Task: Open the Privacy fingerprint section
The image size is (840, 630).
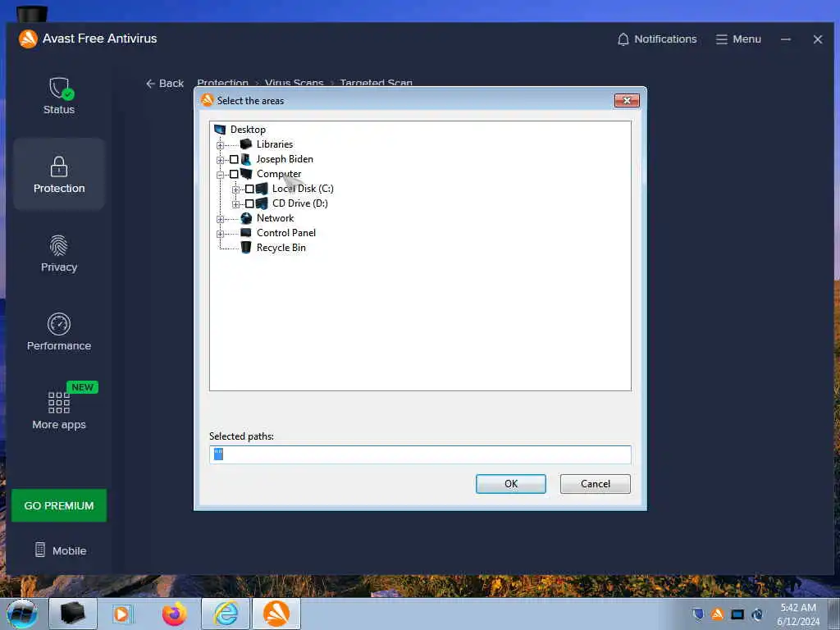Action: (x=59, y=253)
